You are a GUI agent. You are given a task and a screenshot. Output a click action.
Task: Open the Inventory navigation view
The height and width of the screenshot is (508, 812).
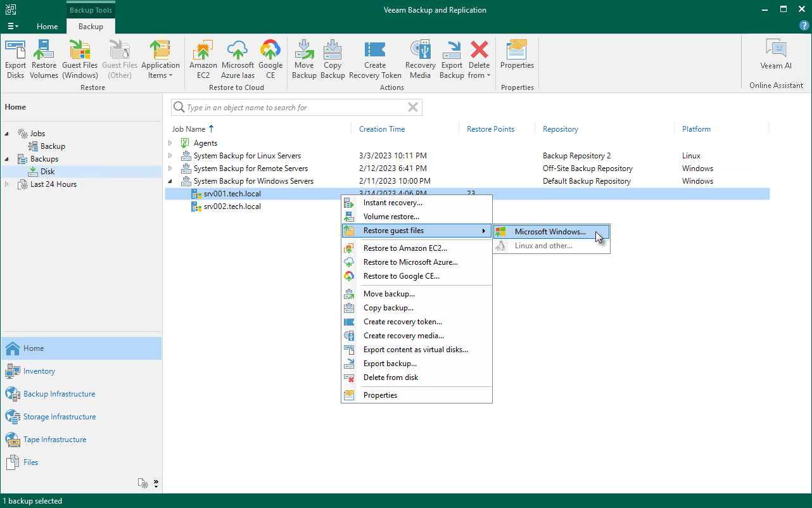(81, 371)
